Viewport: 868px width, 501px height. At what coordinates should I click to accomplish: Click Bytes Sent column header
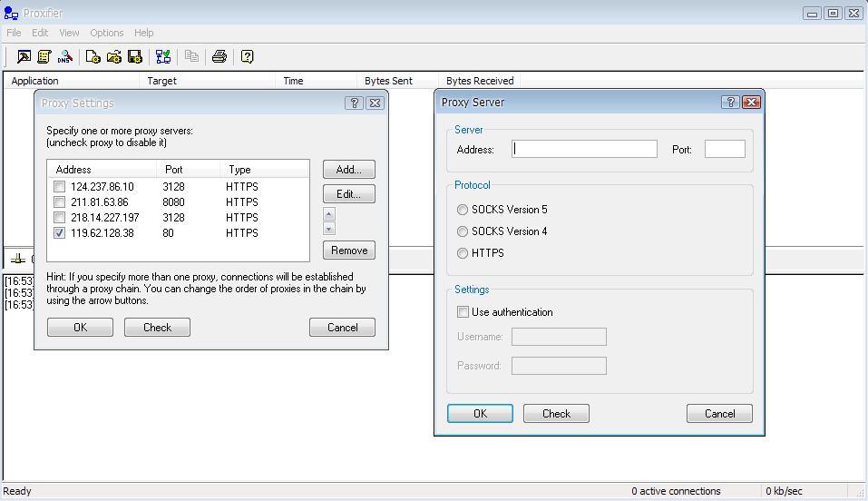[x=397, y=81]
